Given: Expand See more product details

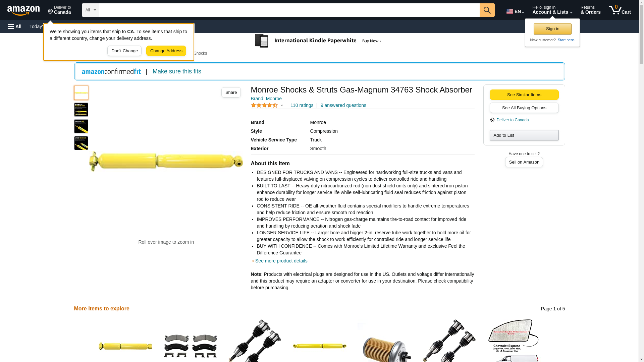Looking at the screenshot, I should 281,261.
